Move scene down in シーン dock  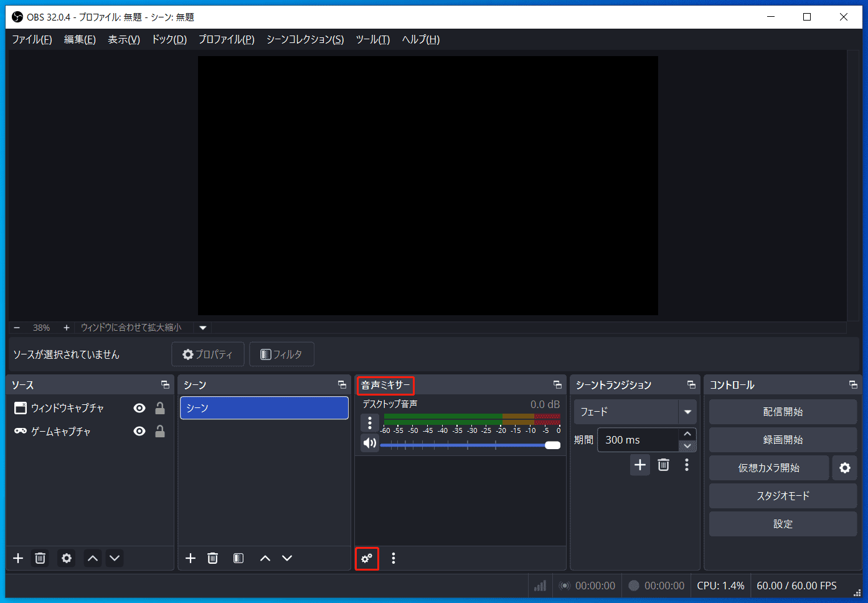coord(287,558)
